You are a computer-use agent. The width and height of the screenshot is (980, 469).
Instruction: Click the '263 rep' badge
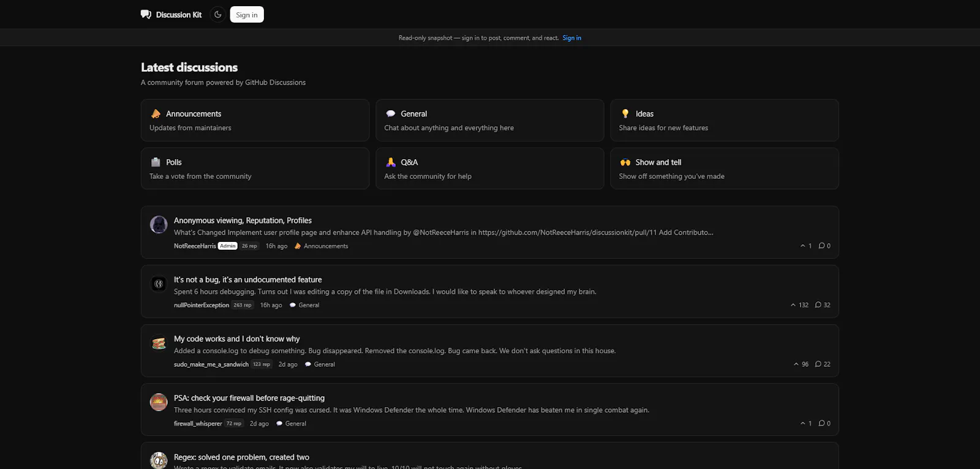point(243,306)
